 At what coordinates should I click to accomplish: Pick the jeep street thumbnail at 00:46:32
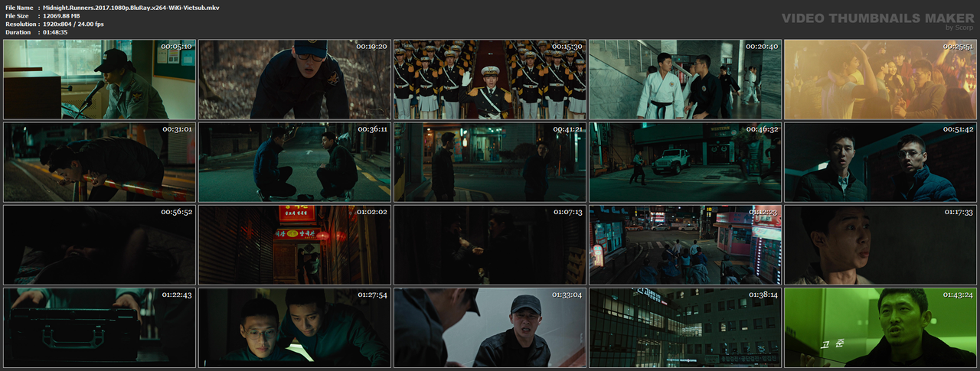click(685, 162)
